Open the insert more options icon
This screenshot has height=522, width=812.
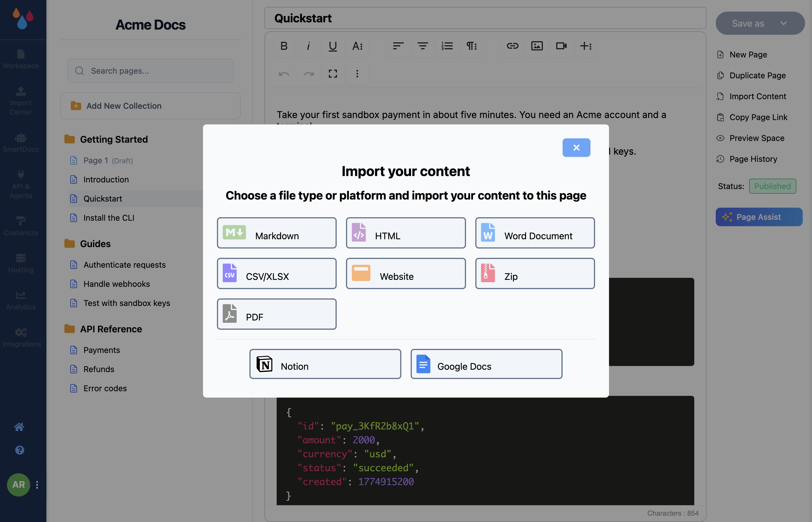click(586, 46)
